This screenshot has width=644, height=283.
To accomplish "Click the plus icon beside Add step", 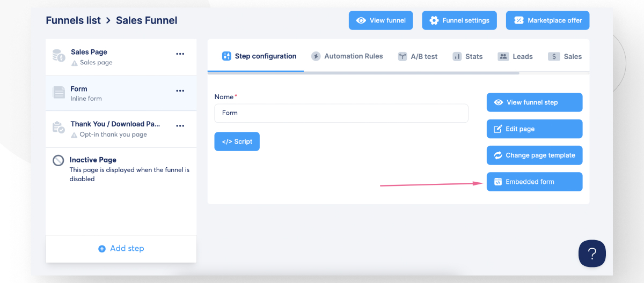I will (x=102, y=249).
